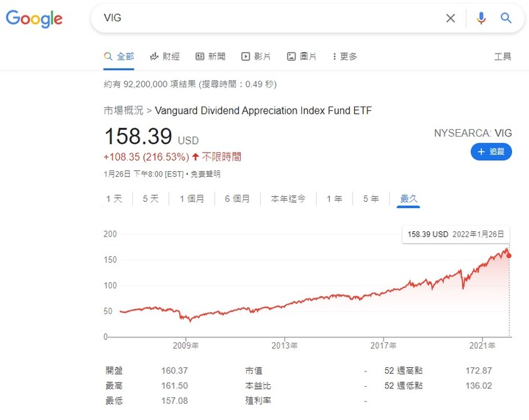Select the 全部 results tab
This screenshot has height=420, width=529.
[119, 57]
